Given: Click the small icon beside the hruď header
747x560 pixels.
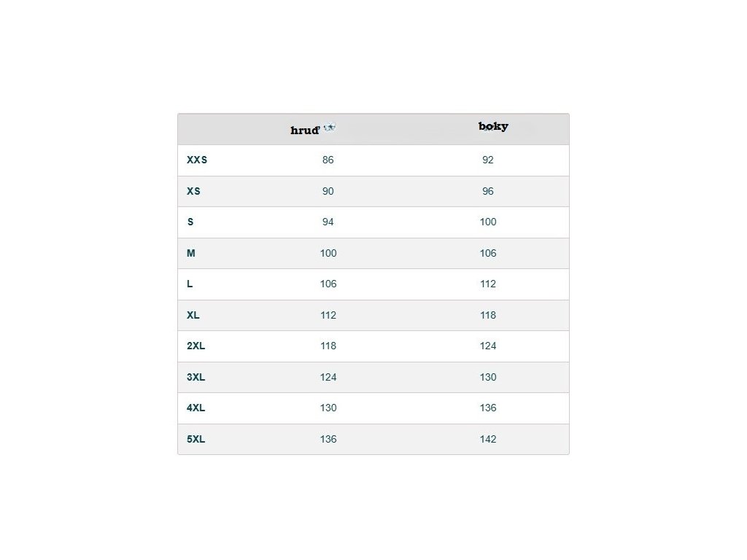Looking at the screenshot, I should coord(329,128).
